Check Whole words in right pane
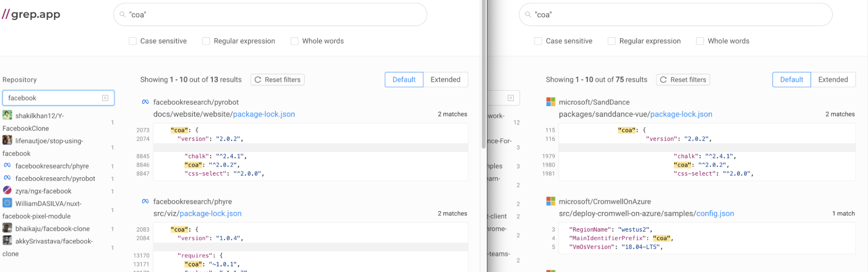 pyautogui.click(x=700, y=41)
